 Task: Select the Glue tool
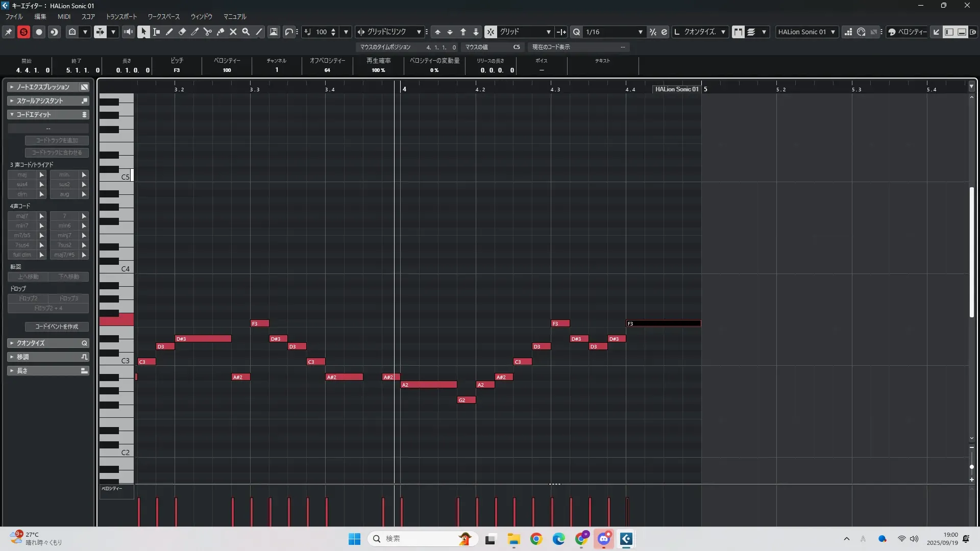pos(220,32)
